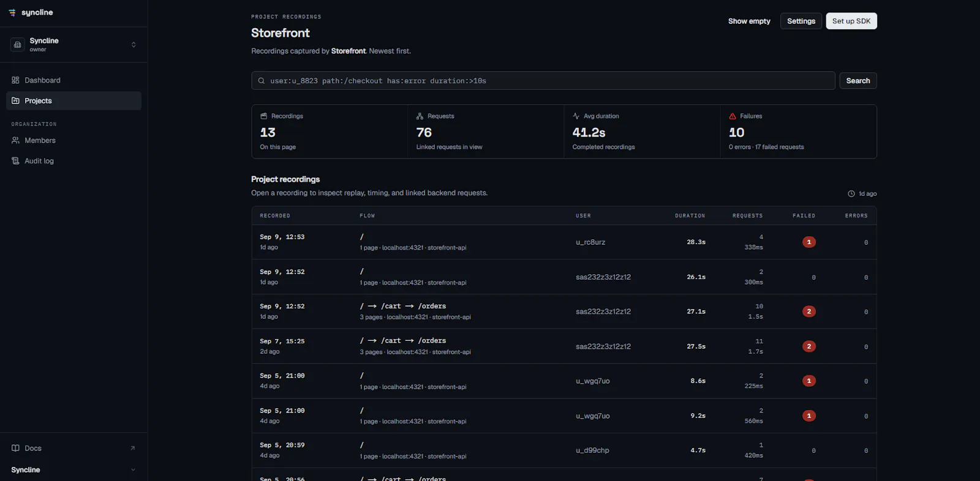Screen dimensions: 980x481
Task: Click the 9.2s duration cell
Action: 698,416
